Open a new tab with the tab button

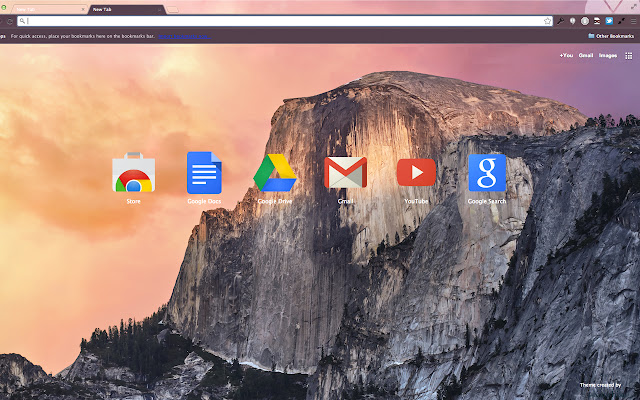pyautogui.click(x=173, y=10)
